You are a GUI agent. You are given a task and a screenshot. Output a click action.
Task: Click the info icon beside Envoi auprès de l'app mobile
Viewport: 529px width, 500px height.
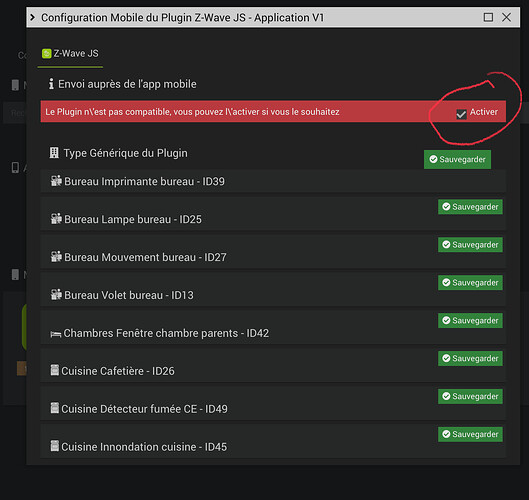click(x=51, y=84)
